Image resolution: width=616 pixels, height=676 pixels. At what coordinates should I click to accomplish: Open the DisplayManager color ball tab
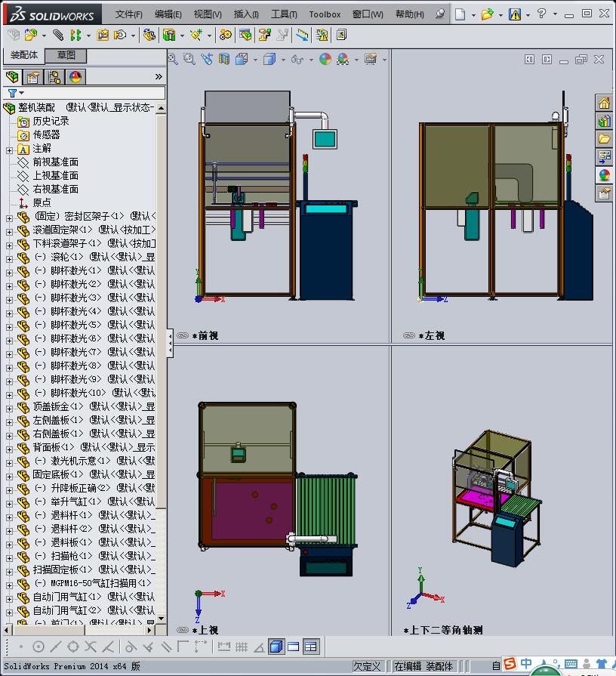coord(75,77)
